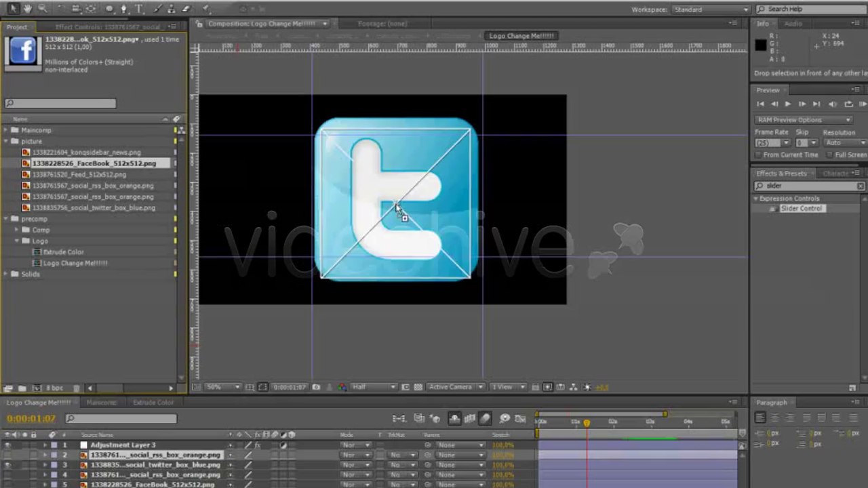Open the Workspace Standard dropdown
Viewport: 868px width, 488px height.
[711, 9]
